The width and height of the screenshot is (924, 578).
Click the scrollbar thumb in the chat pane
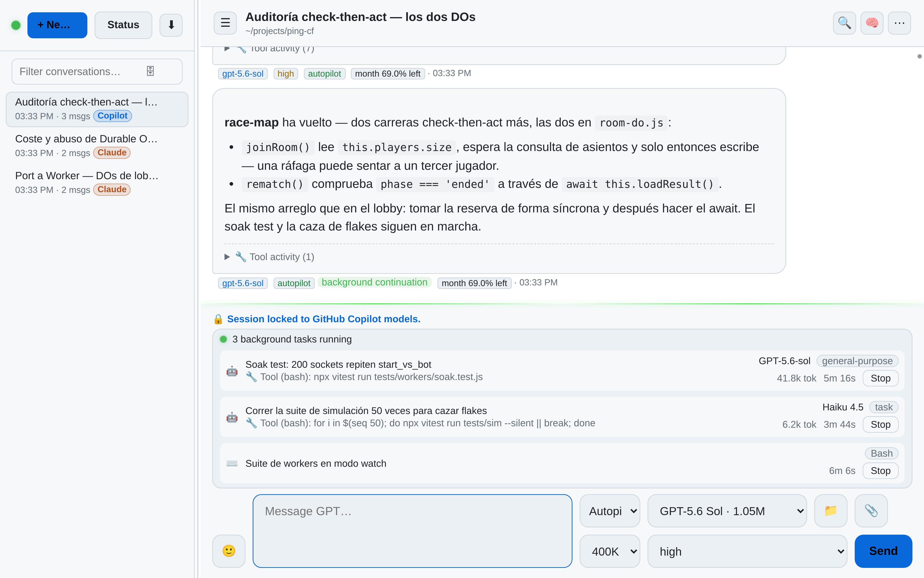[919, 56]
